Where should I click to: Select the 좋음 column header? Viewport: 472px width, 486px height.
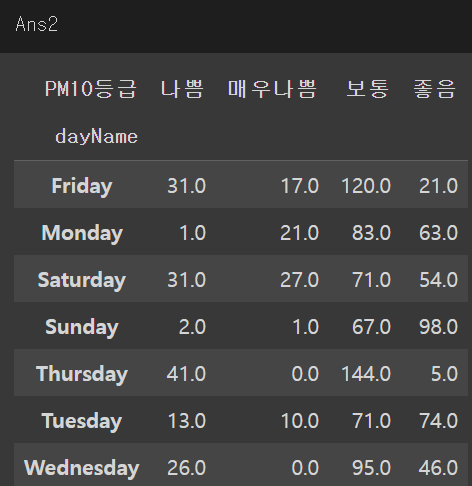[434, 89]
